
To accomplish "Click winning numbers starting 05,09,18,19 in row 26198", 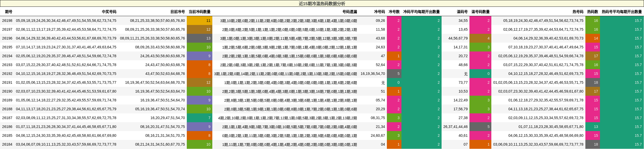I will [66, 21].
